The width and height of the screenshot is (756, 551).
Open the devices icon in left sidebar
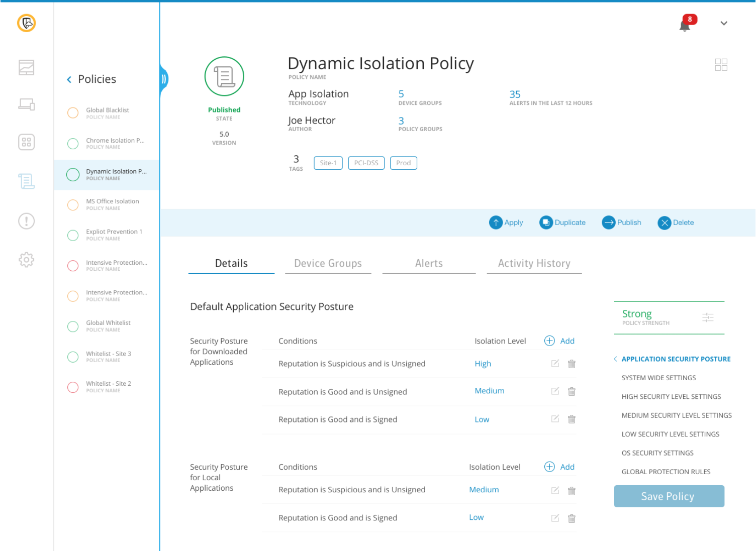[27, 104]
